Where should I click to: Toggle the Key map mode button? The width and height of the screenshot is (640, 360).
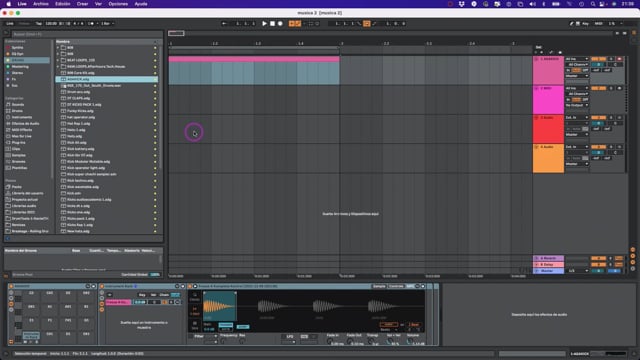(x=585, y=24)
